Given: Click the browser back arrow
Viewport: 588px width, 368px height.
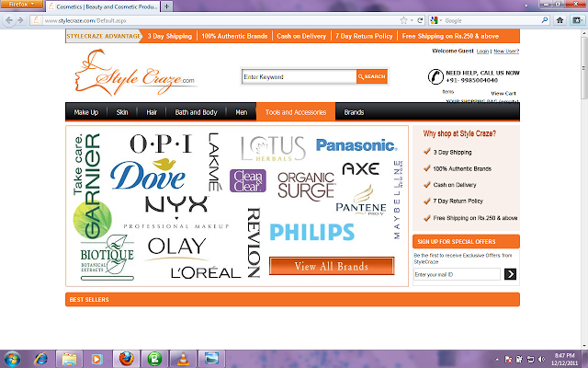Looking at the screenshot, I should (x=9, y=20).
